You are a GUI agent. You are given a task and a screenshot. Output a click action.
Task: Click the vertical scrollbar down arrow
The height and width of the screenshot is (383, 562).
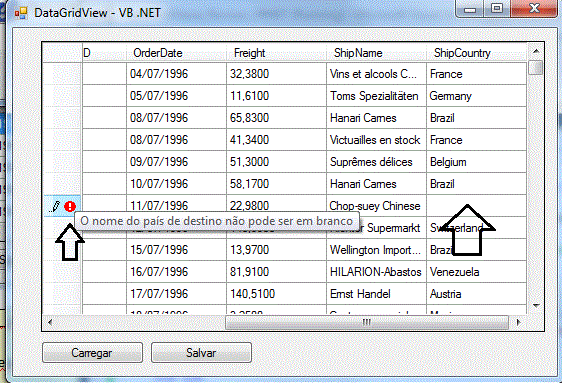[x=536, y=306]
